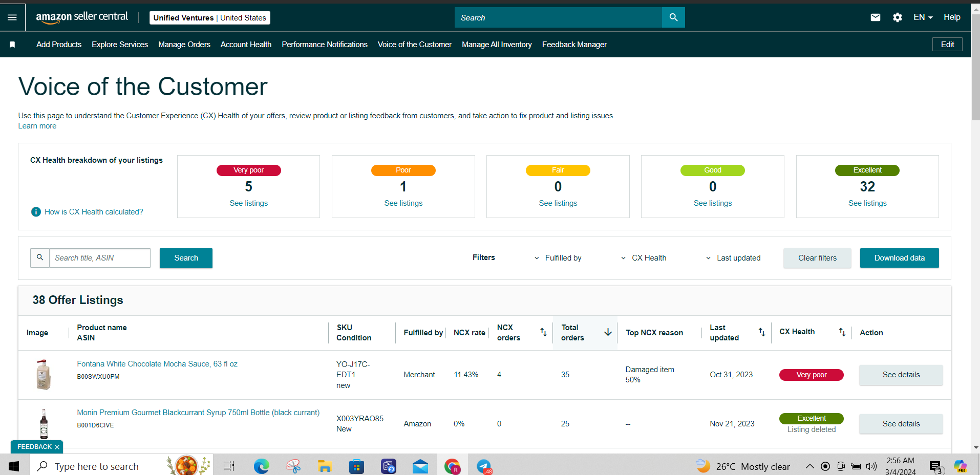See listings under the Fair category
The height and width of the screenshot is (475, 980).
[558, 203]
